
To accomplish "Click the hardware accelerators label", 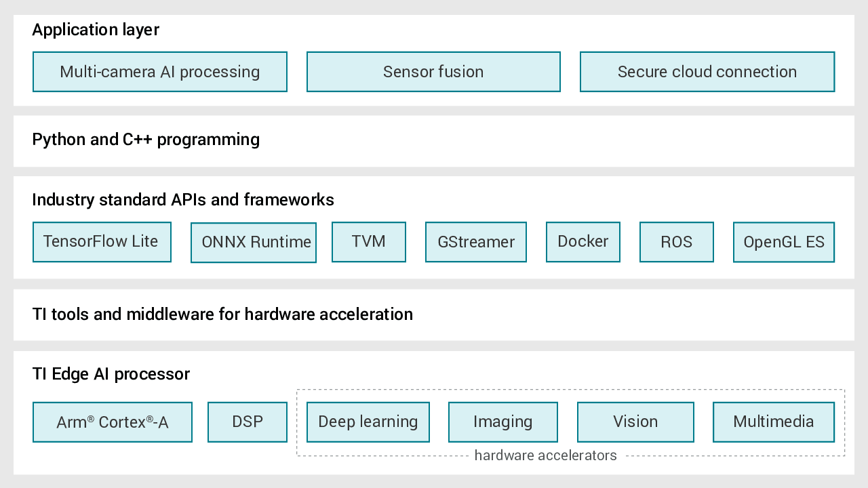I will click(x=545, y=455).
